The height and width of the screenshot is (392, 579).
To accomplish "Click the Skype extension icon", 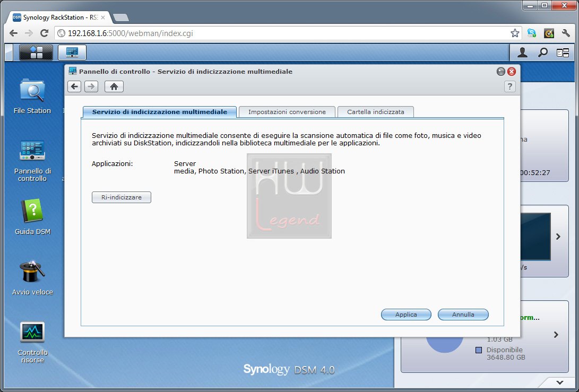I will click(531, 33).
